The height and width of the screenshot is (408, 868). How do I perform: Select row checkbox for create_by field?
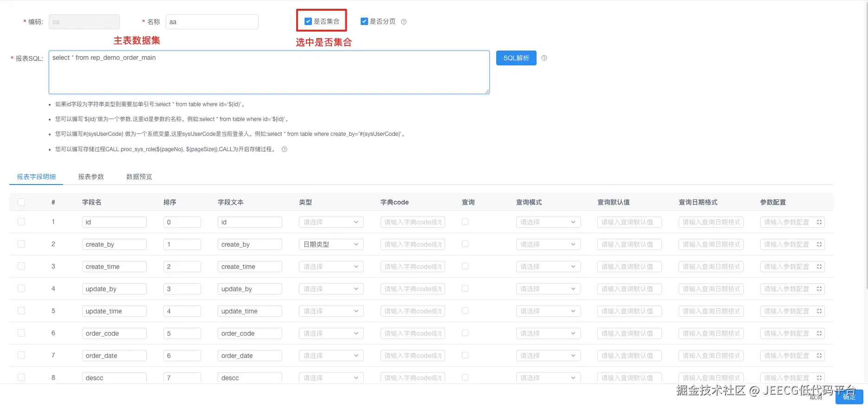[21, 244]
